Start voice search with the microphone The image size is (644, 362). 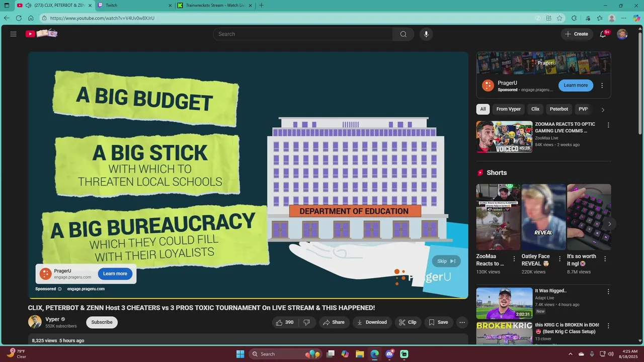(426, 34)
